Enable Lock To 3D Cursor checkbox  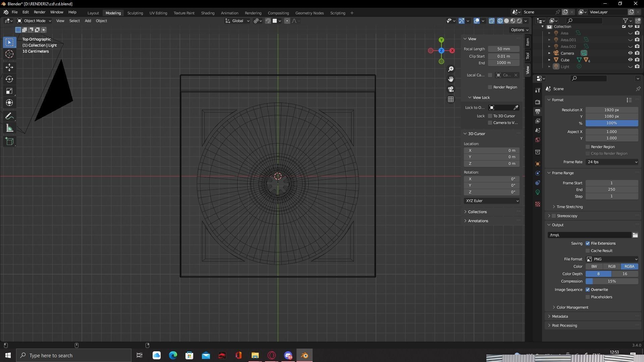[490, 116]
